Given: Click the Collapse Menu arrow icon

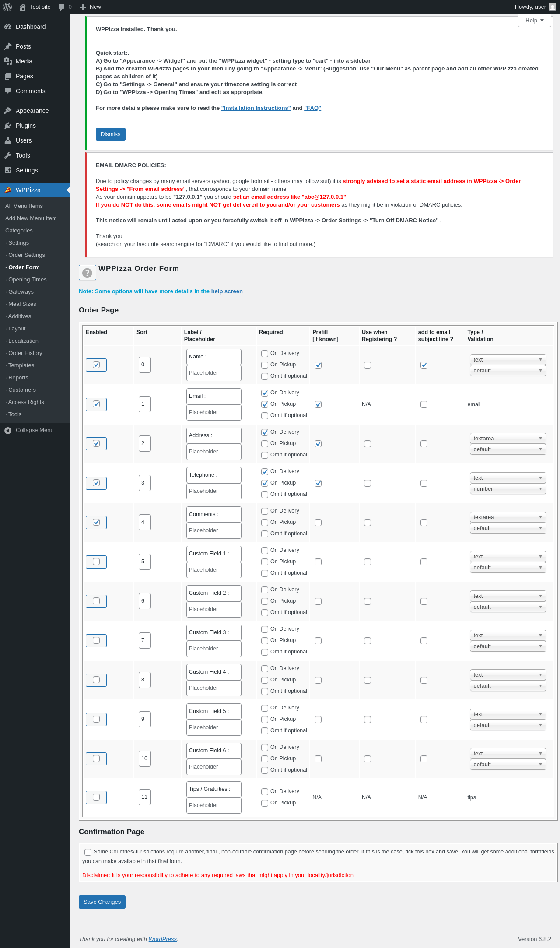Looking at the screenshot, I should (8, 430).
